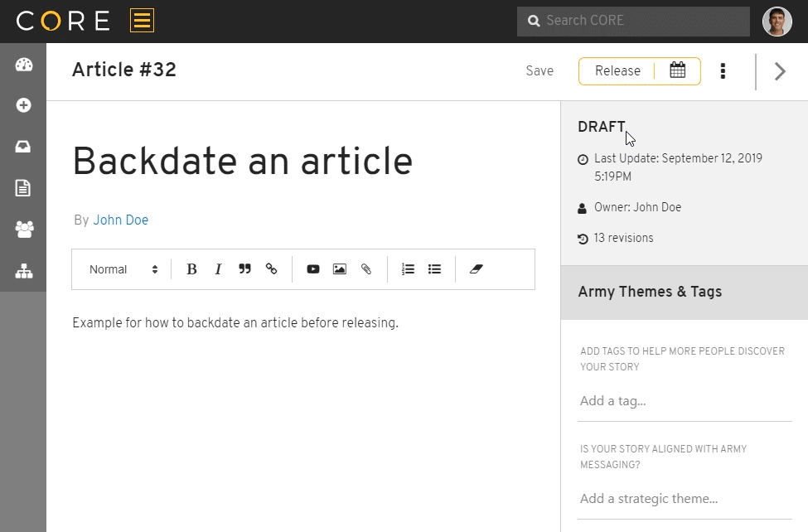Open the users group icon in sidebar

tap(24, 230)
